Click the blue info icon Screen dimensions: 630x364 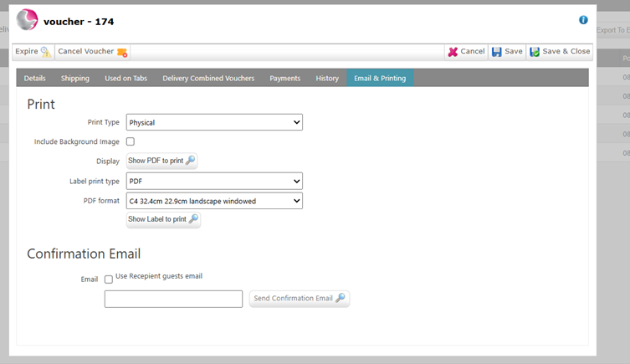tap(583, 20)
